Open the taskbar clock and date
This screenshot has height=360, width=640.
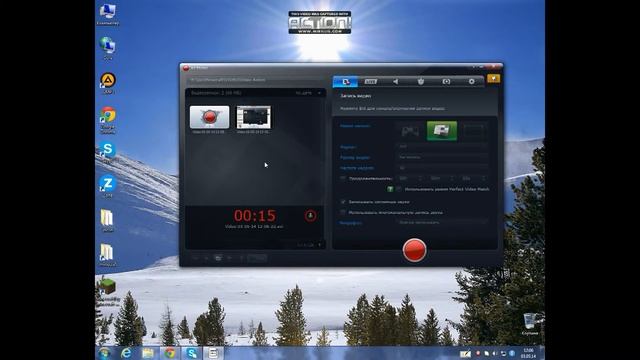coord(528,353)
